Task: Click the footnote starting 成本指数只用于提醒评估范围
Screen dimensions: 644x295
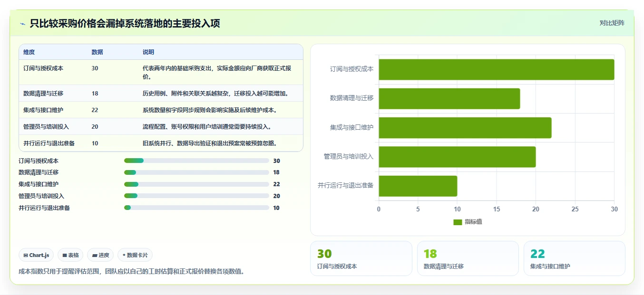Action: (x=131, y=272)
